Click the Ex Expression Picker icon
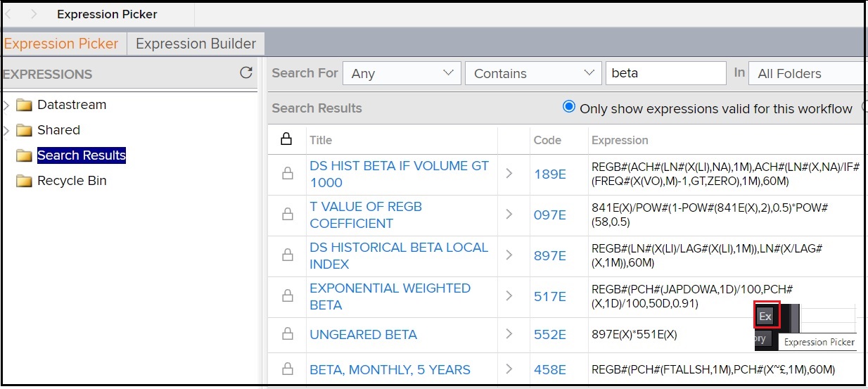Screen dimensions: 868x389 pyautogui.click(x=765, y=317)
